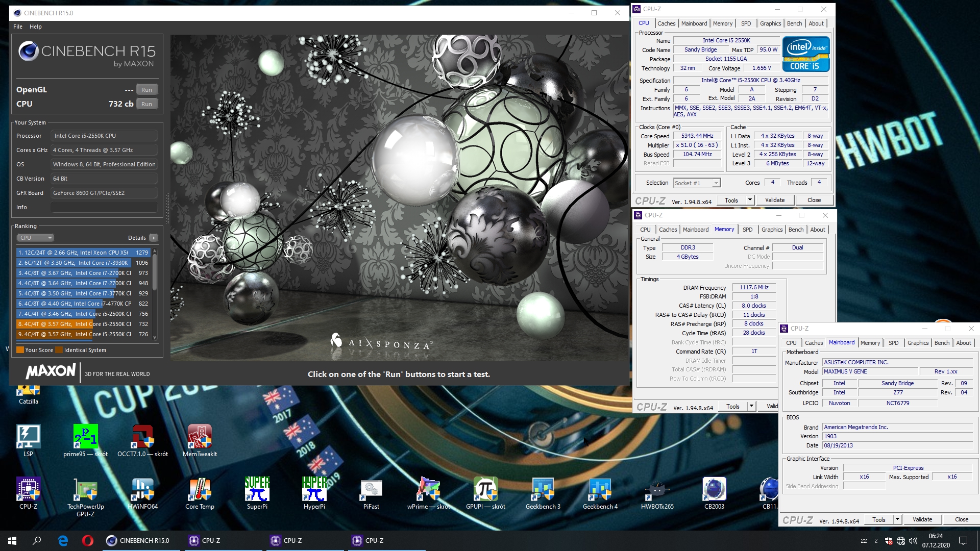Launch HWBOTx265 desktop shortcut
The width and height of the screenshot is (980, 551).
657,493
